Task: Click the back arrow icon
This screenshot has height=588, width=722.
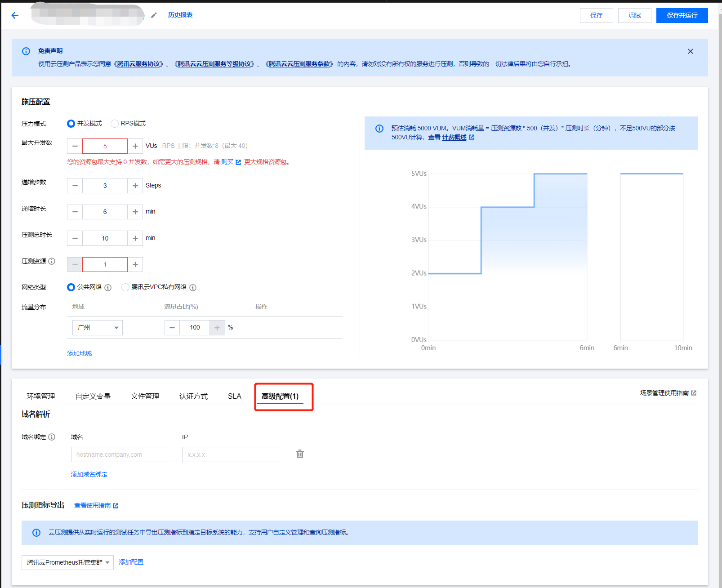Action: [15, 15]
